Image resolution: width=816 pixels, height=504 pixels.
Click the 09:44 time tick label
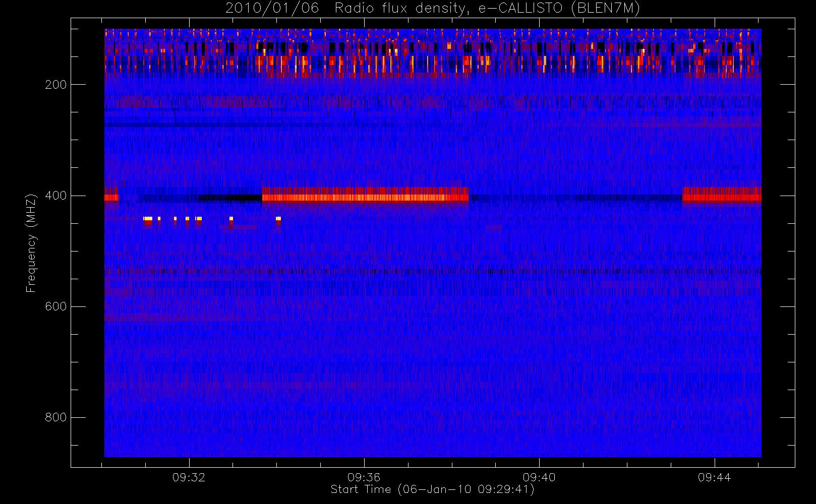coord(714,477)
